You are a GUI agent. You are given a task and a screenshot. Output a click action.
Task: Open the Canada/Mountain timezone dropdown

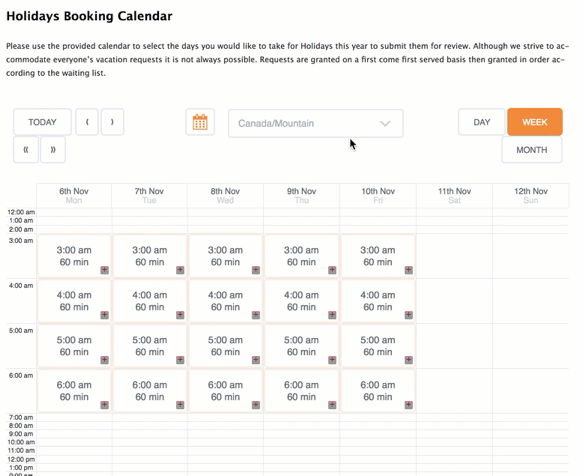click(x=316, y=123)
